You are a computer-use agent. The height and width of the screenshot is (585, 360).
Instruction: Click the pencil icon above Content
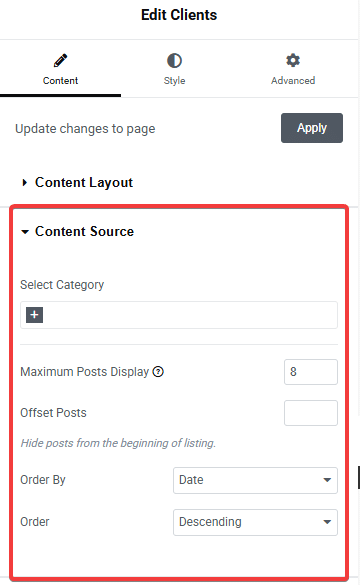(x=60, y=60)
